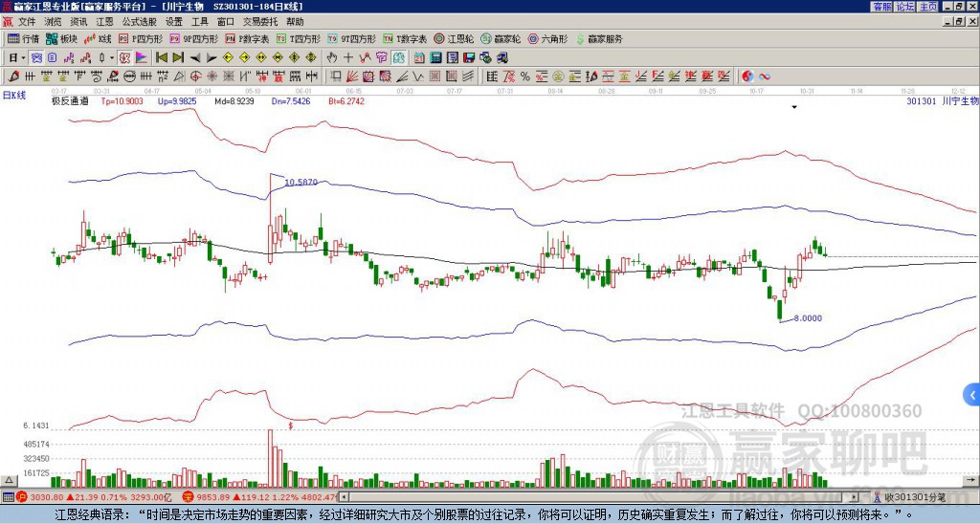Viewport: 980px width, 524px height.
Task: Click the chart scroll right arrow button
Action: click(x=970, y=480)
